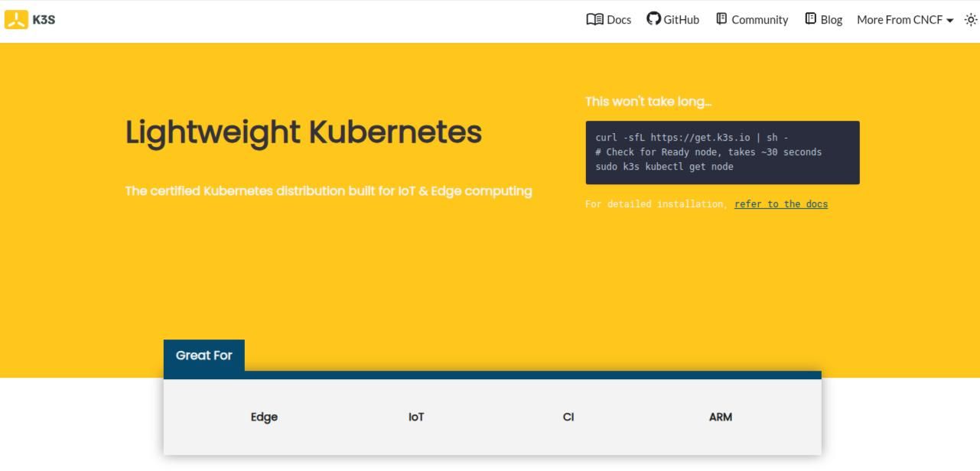
Task: Select the Great For tab
Action: point(204,356)
